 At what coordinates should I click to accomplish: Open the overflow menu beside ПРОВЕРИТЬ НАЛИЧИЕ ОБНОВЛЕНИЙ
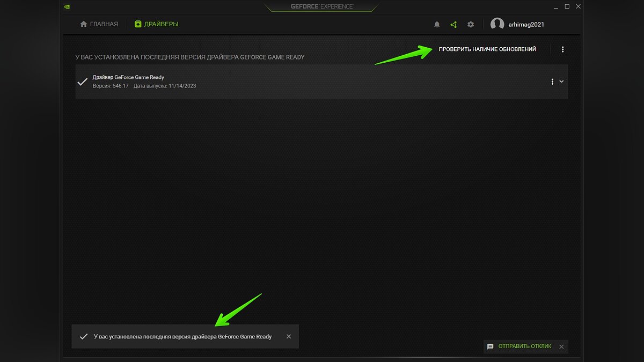(x=562, y=49)
